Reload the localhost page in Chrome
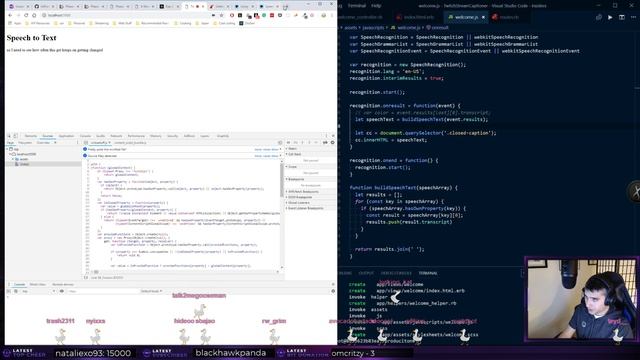Screen dimensions: 640x360 tap(26, 15)
